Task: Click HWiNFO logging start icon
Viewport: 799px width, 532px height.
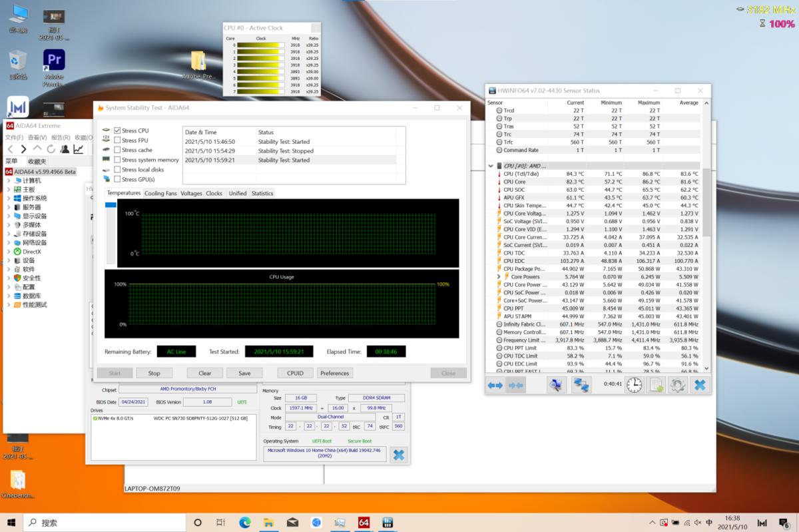Action: pos(657,385)
